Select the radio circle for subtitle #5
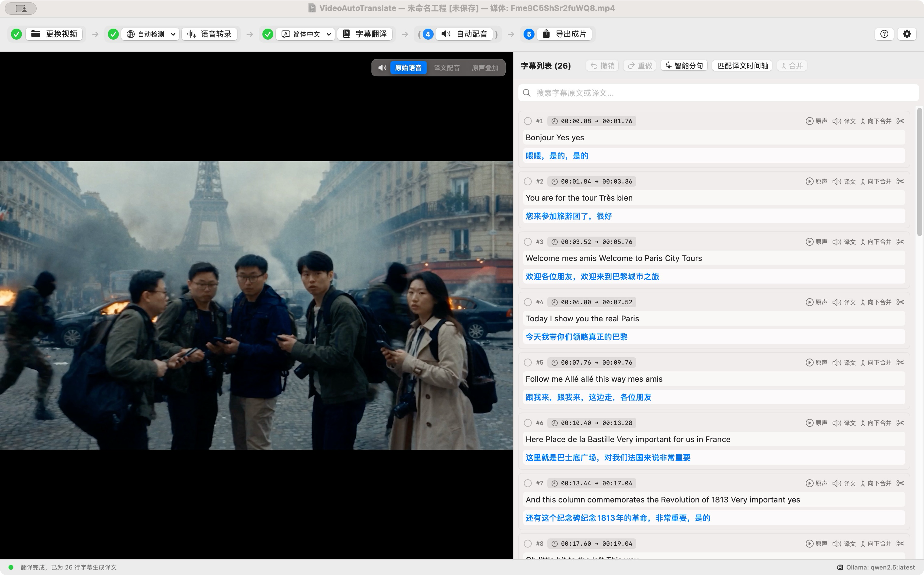This screenshot has height=575, width=924. (528, 362)
